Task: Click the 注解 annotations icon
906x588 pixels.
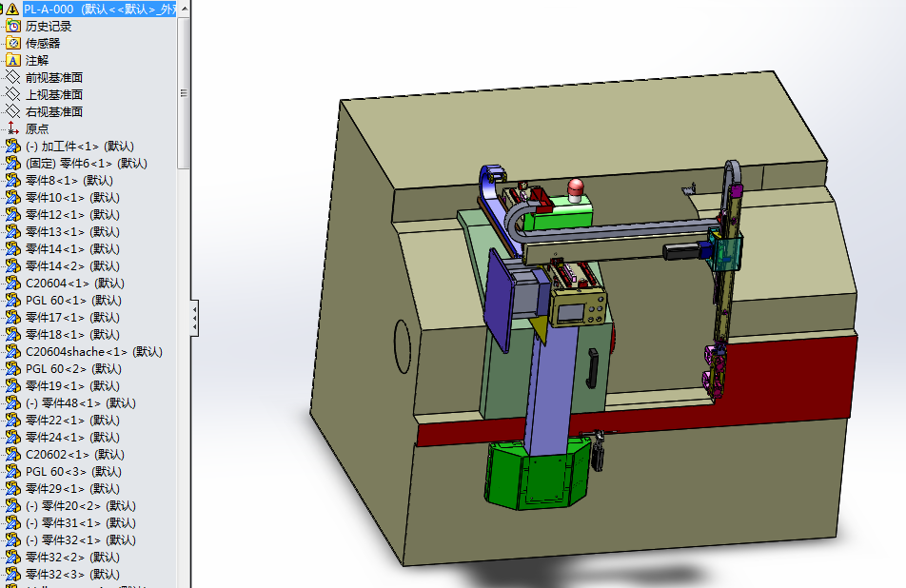Action: [12, 60]
